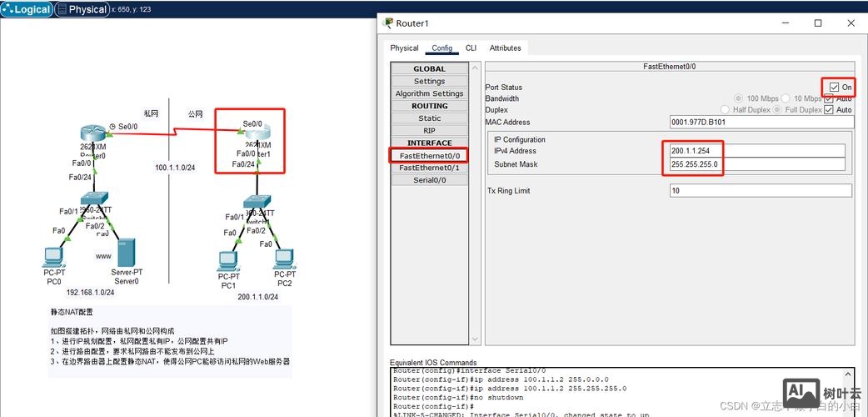Click the PC2 computer icon
The height and width of the screenshot is (417, 868).
pos(284,258)
